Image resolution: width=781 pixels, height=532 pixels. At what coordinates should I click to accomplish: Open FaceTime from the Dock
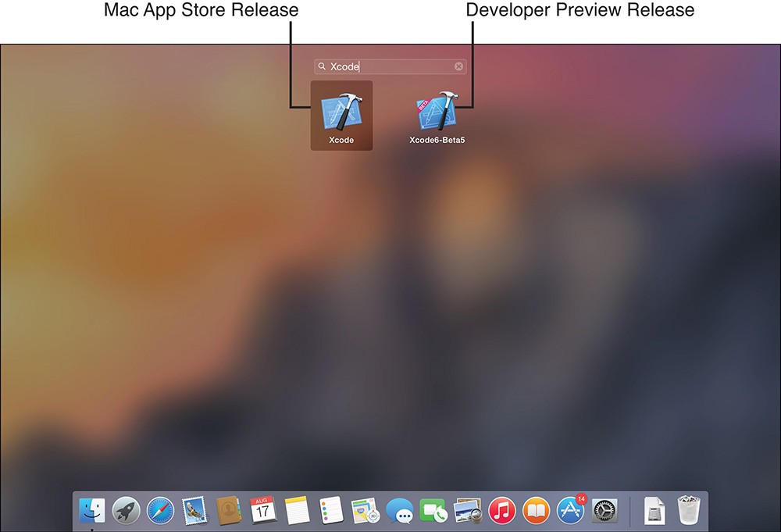tap(433, 511)
